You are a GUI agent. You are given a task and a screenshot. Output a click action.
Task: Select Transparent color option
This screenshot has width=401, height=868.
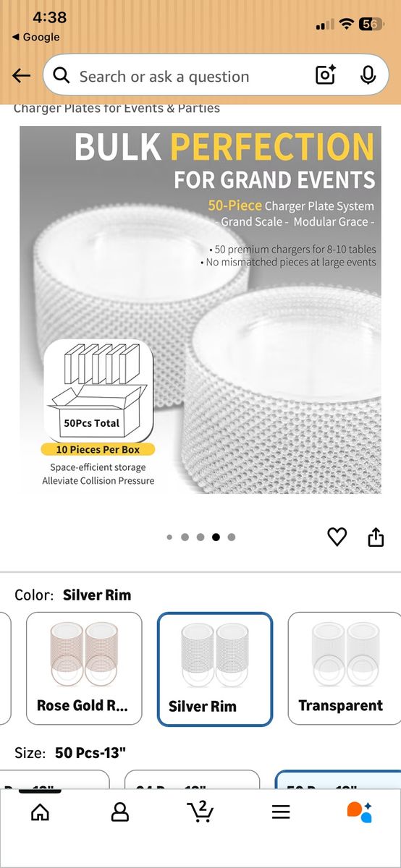(x=345, y=668)
